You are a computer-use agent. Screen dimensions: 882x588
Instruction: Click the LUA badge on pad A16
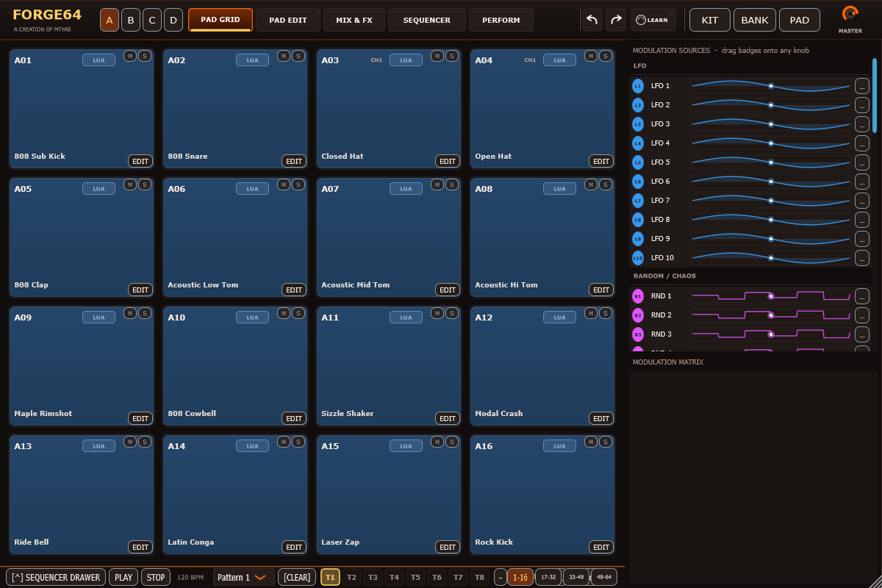point(559,446)
